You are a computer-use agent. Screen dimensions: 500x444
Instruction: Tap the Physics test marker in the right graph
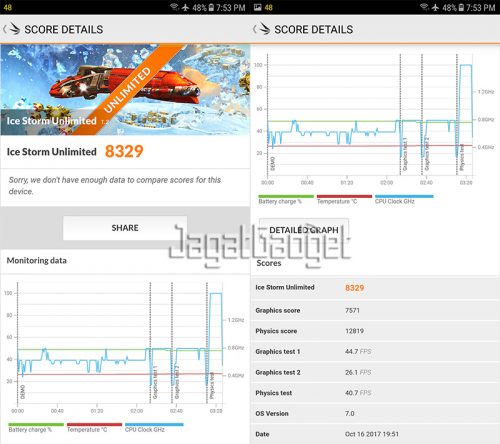pyautogui.click(x=462, y=157)
